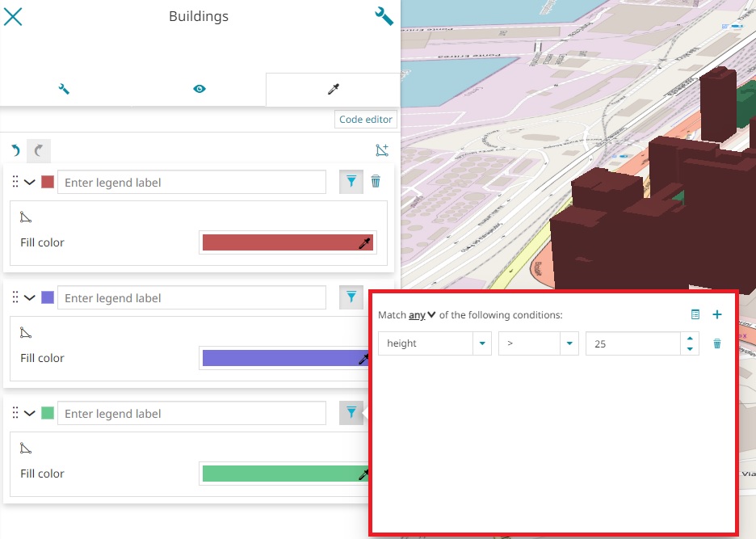The height and width of the screenshot is (539, 756).
Task: Click the redo arrow icon
Action: [38, 150]
